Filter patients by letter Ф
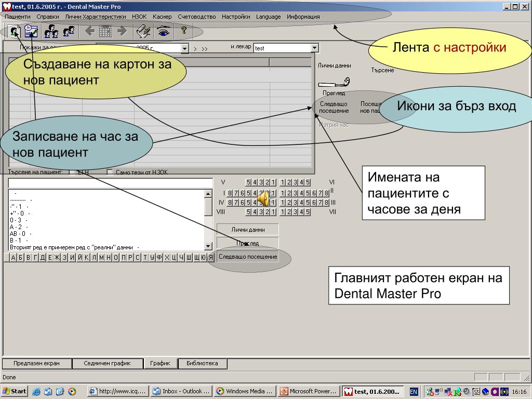The image size is (532, 399). coord(159,258)
